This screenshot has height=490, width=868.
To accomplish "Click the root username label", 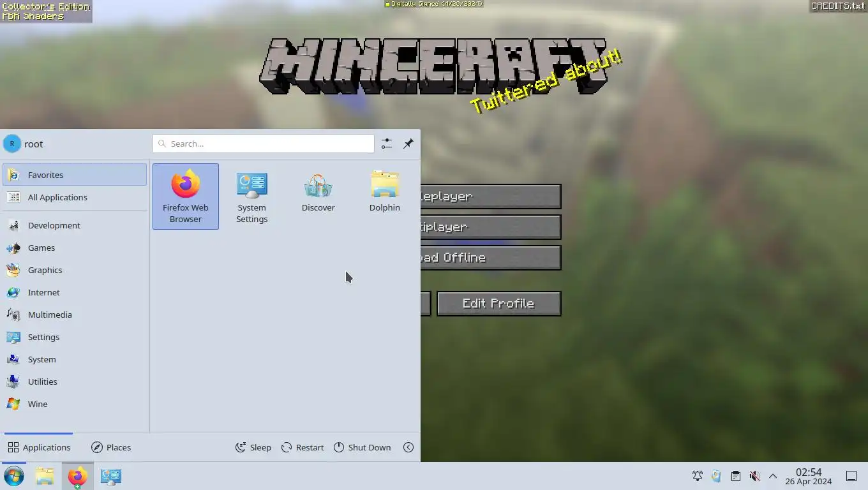I will tap(34, 144).
